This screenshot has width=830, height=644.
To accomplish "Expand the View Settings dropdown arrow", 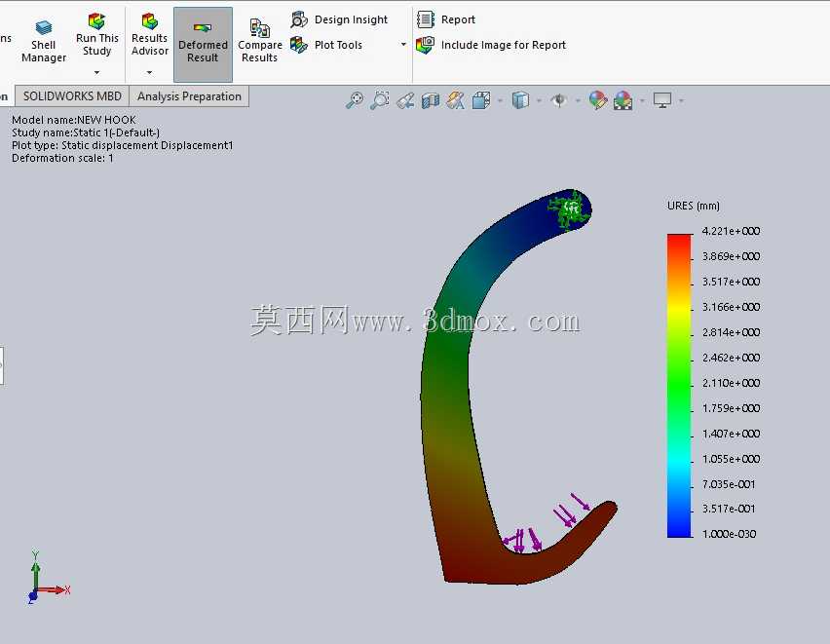I will pyautogui.click(x=681, y=100).
